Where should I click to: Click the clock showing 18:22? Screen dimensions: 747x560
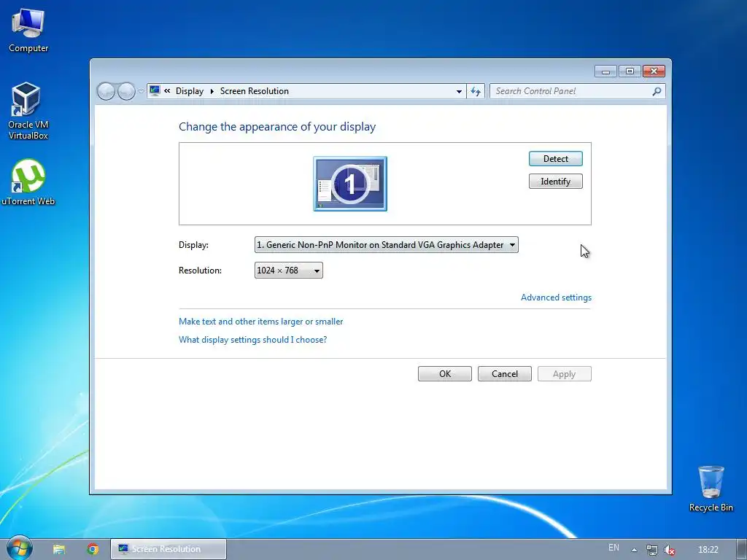[708, 550]
